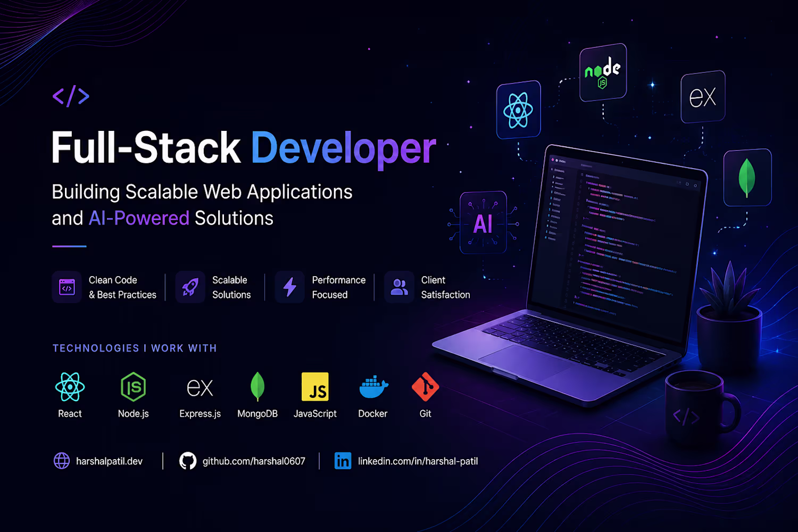Select the "Scalable Solutions" label text
The height and width of the screenshot is (532, 798).
pos(231,287)
